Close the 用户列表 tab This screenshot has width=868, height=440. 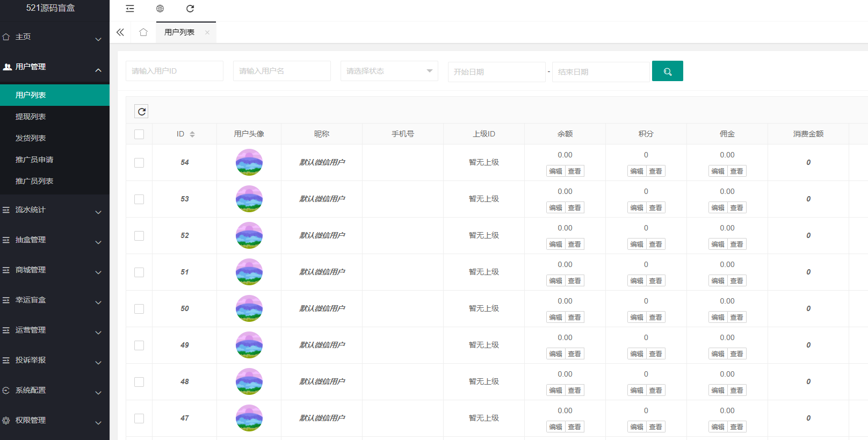(207, 32)
